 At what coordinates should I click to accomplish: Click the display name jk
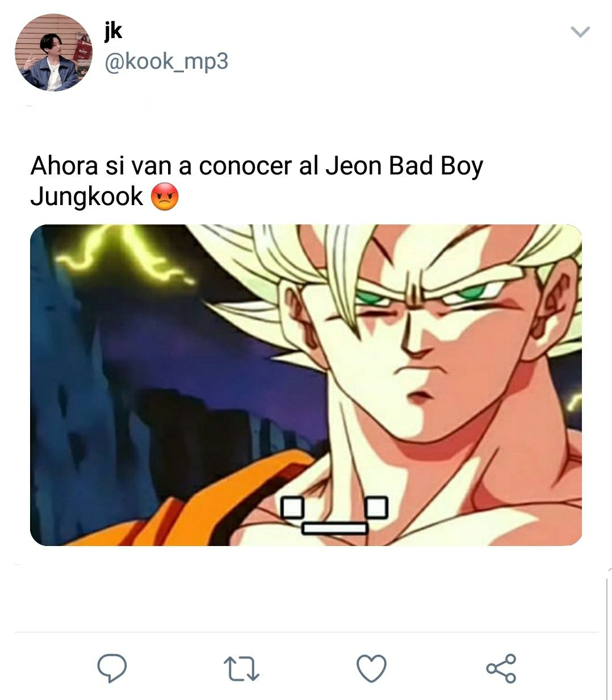(114, 31)
